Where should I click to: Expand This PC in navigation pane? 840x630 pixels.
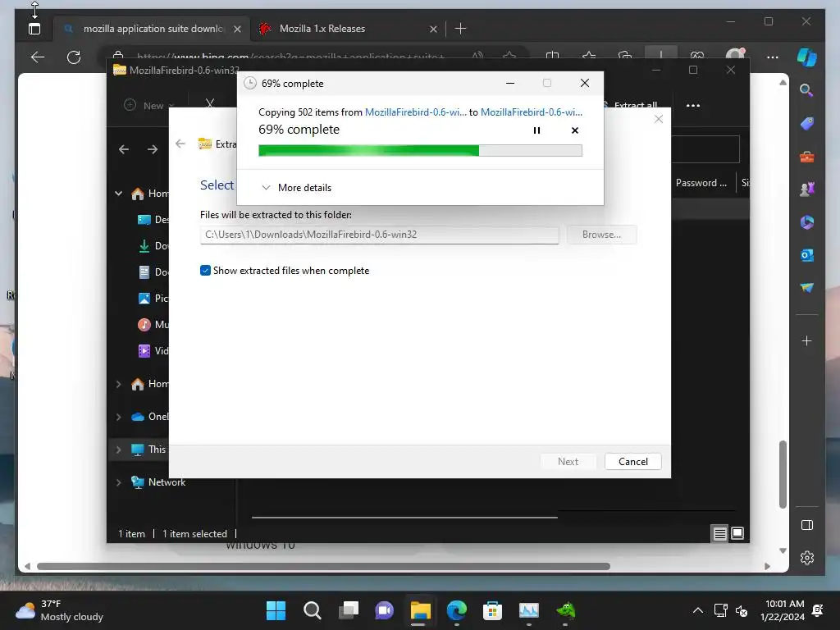[118, 450]
